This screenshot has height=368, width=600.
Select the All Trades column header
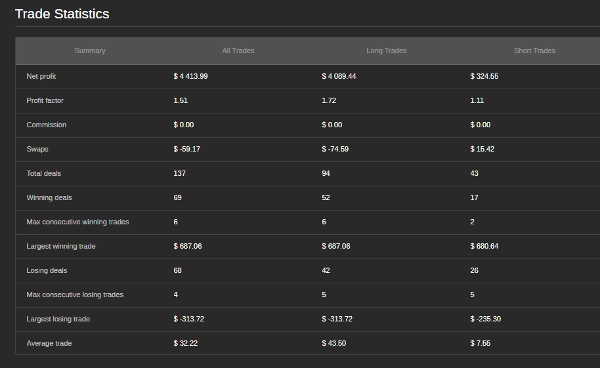238,50
